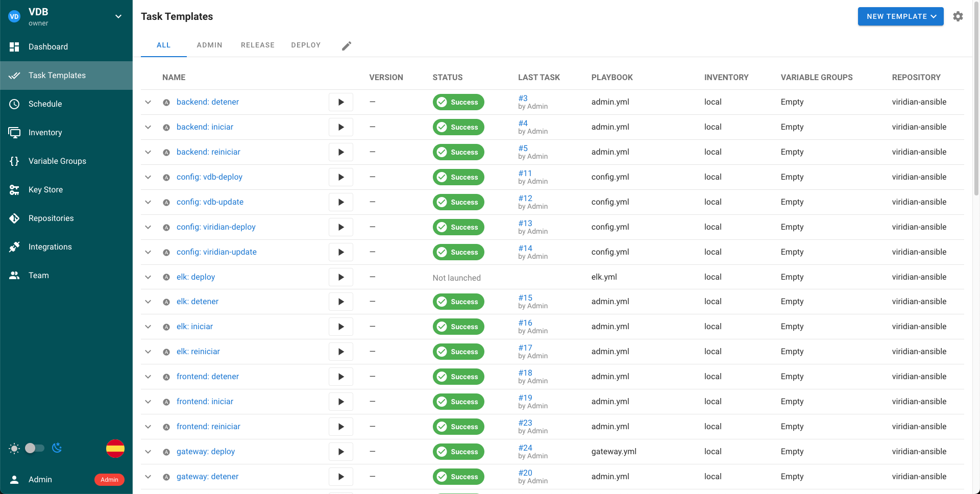Select the Inventory sidebar icon

[x=14, y=132]
